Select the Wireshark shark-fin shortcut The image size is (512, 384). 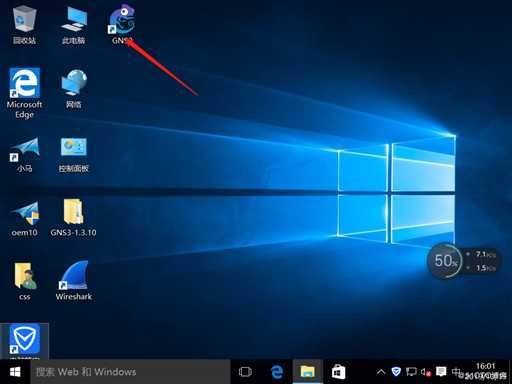tap(73, 281)
